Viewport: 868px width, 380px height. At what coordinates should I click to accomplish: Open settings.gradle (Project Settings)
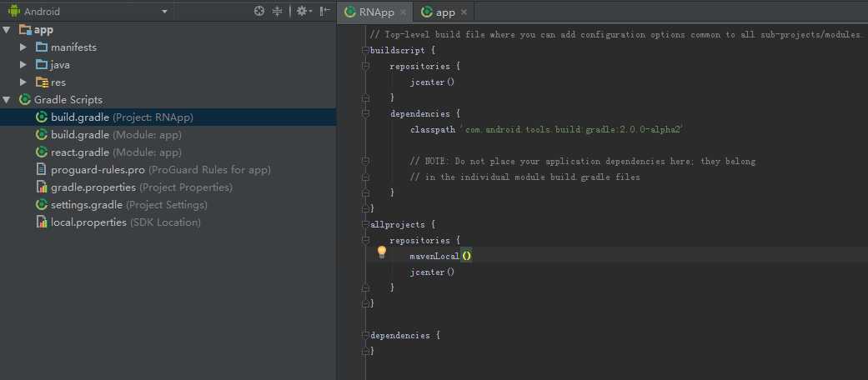(x=87, y=205)
